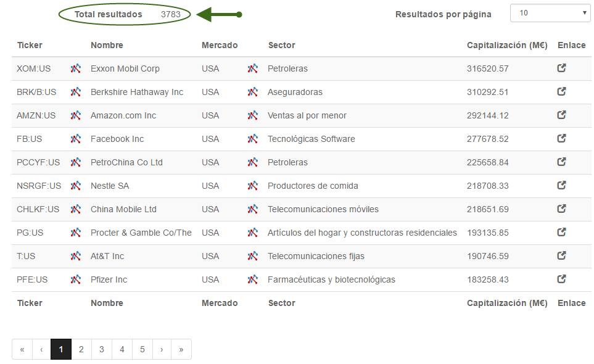Open the external link icon for Pfizer Inc

[561, 279]
